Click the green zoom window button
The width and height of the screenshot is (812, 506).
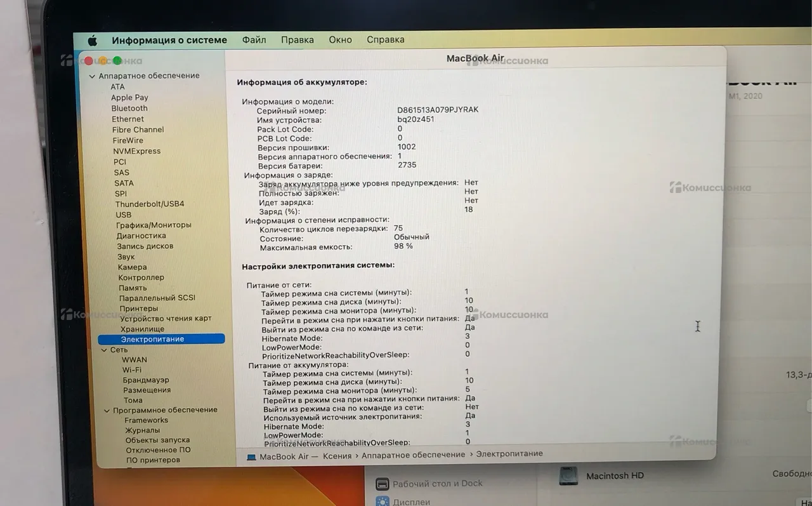click(117, 61)
